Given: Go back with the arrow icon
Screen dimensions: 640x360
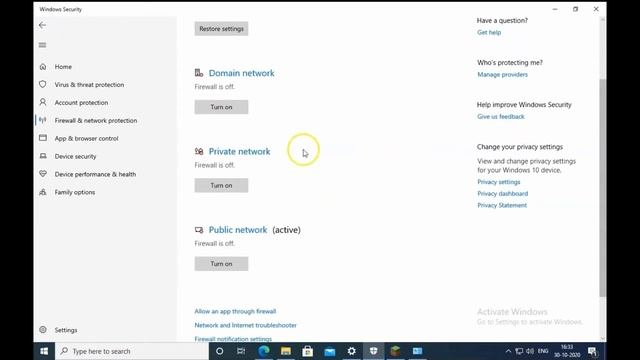Looking at the screenshot, I should pyautogui.click(x=42, y=25).
